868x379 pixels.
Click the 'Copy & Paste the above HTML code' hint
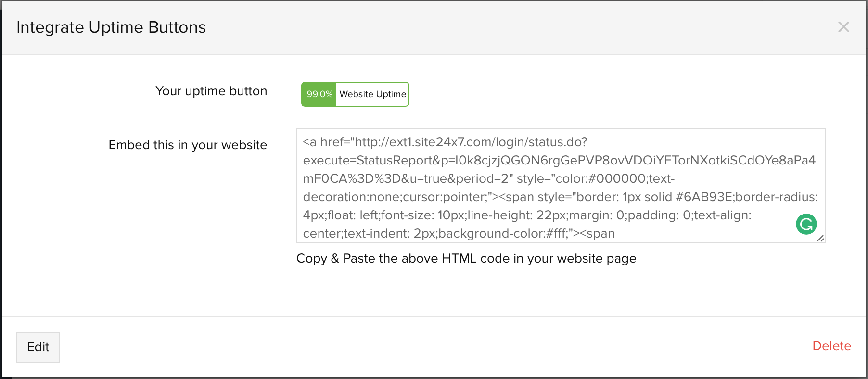pos(466,258)
